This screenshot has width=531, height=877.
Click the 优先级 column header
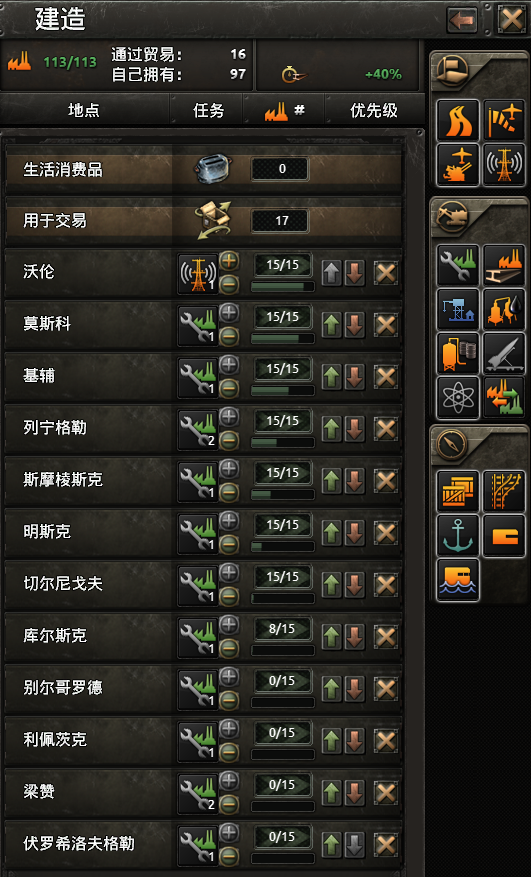click(x=374, y=110)
